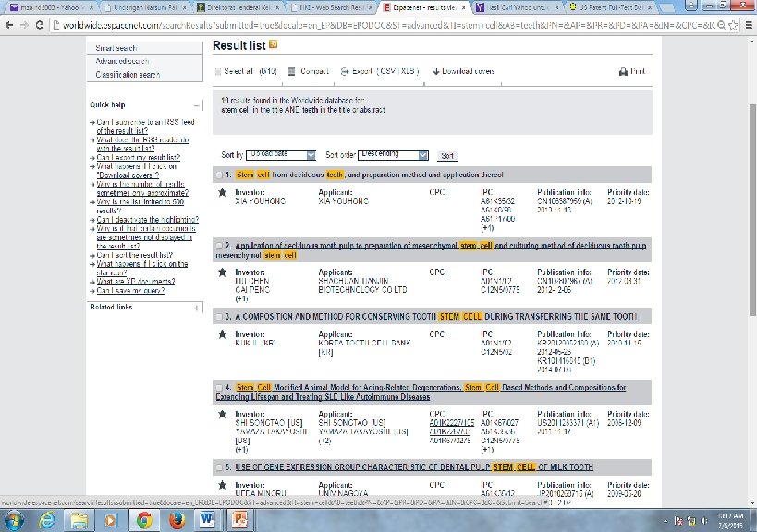Viewport: 757px width, 532px height.
Task: Star result 2 deciduous tooth pulp application
Action: [222, 272]
